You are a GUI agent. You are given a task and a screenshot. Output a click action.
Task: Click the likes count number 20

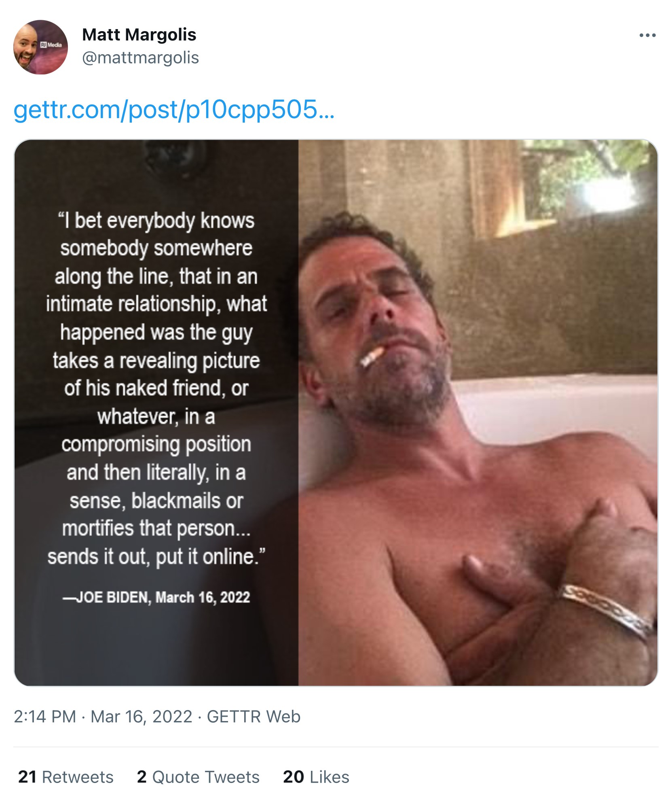(x=294, y=777)
